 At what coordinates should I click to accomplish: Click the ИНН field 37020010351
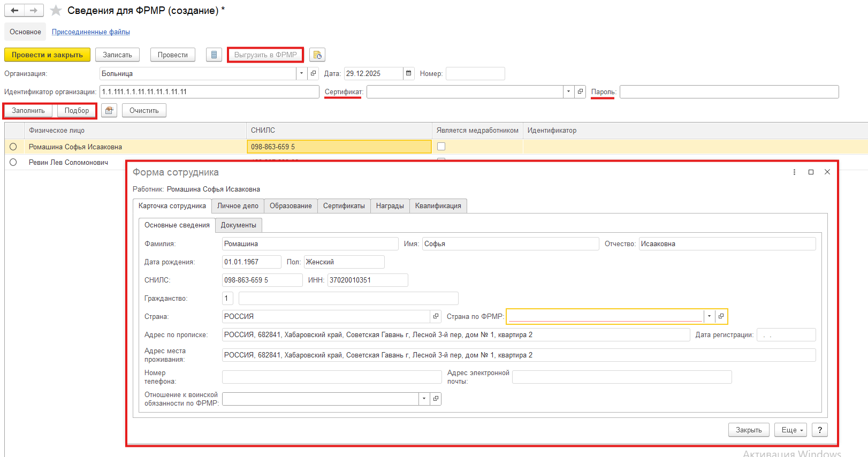(368, 280)
